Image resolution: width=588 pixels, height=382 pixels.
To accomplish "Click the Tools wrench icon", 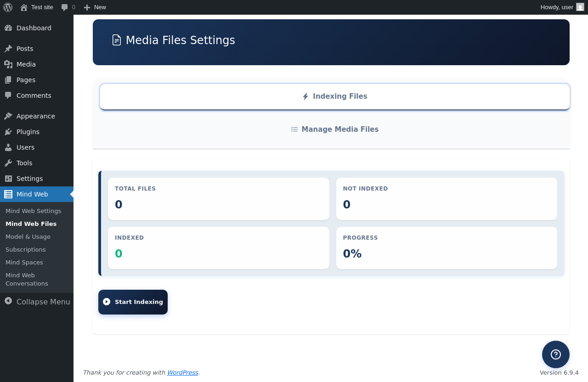I will coord(8,163).
